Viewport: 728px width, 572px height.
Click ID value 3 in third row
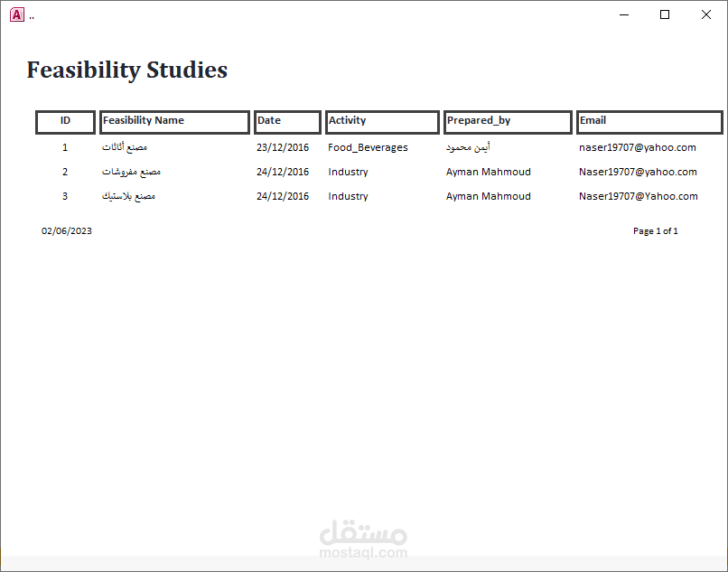coord(65,196)
